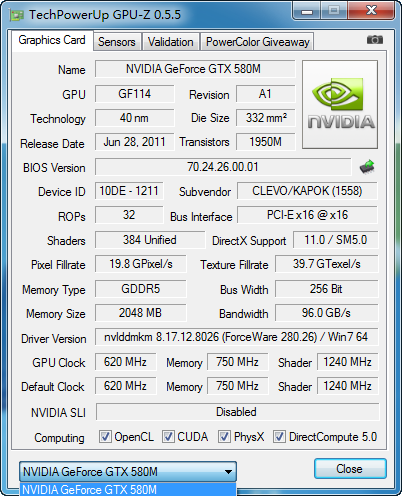The height and width of the screenshot is (496, 402).
Task: Toggle the CUDA checkbox
Action: click(x=168, y=437)
